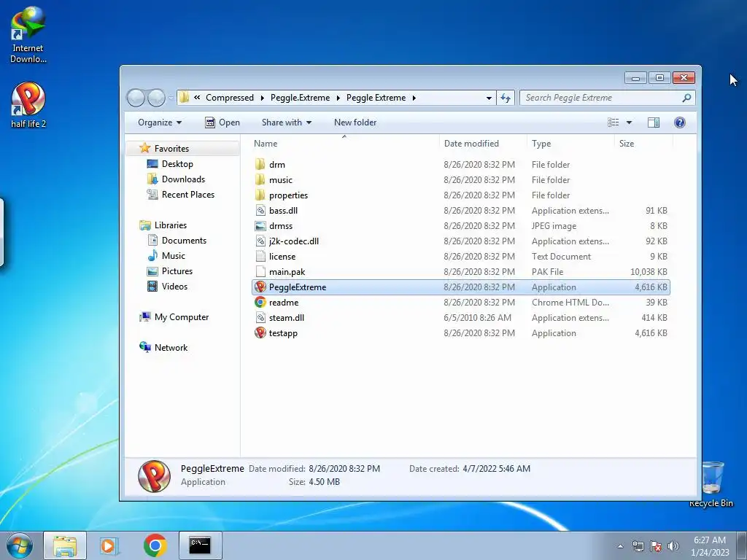Click the Back navigation button
The width and height of the screenshot is (747, 560).
136,98
